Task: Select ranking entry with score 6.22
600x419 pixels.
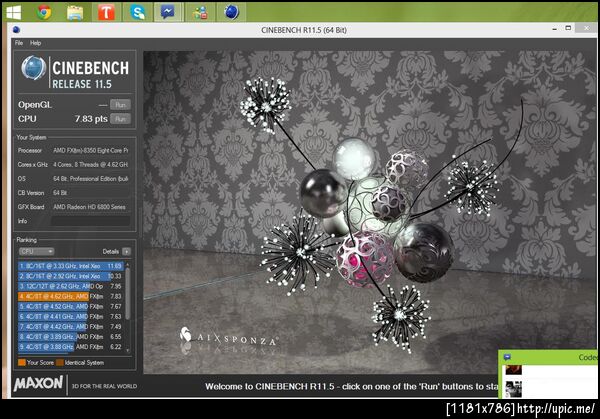Action: click(70, 347)
